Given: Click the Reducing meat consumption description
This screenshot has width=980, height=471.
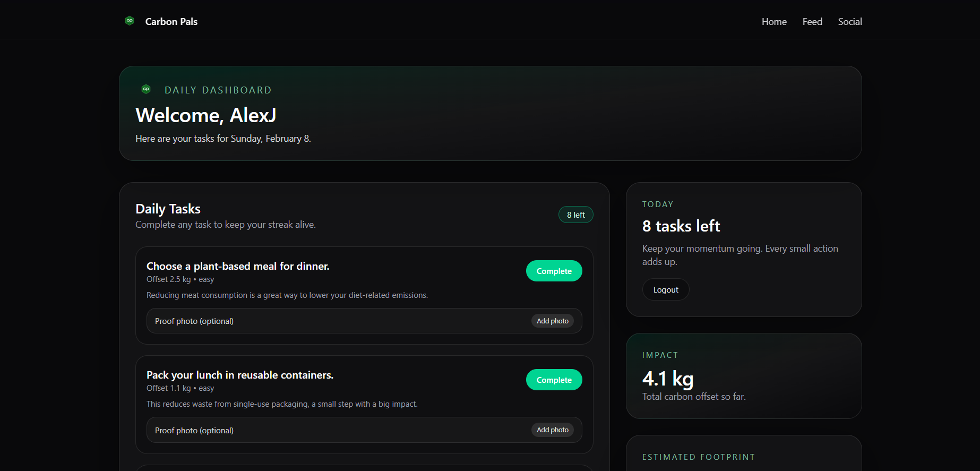Looking at the screenshot, I should click(x=287, y=295).
